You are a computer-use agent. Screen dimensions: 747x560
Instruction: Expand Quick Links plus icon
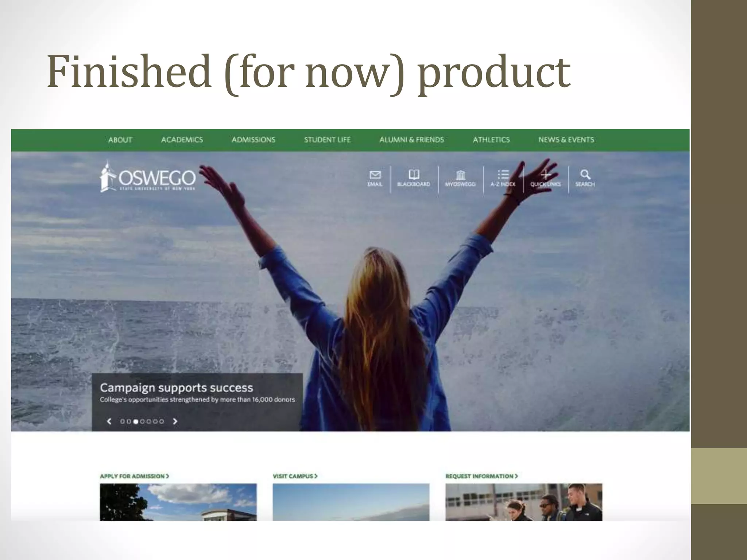(546, 175)
